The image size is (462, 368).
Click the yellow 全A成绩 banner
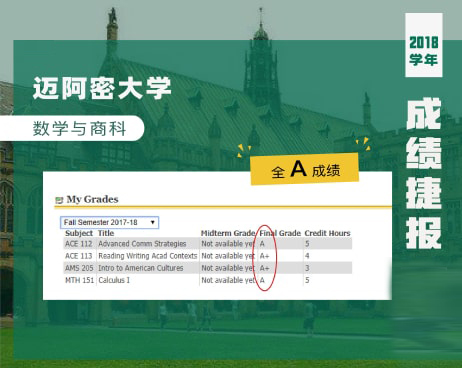pyautogui.click(x=305, y=169)
